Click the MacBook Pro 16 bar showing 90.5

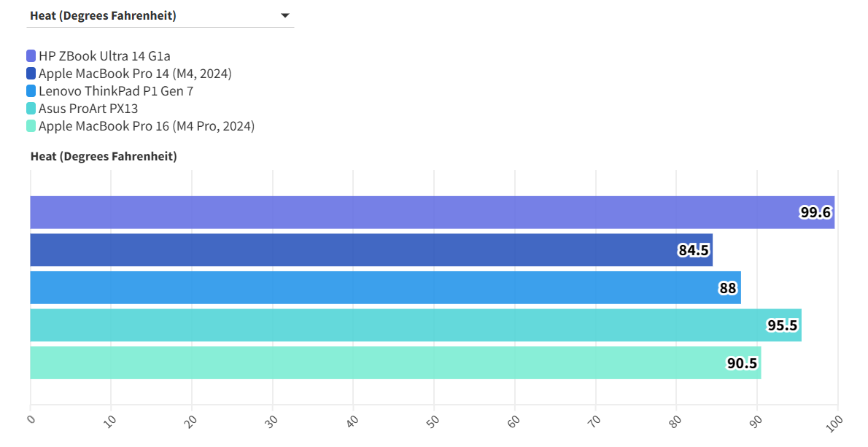[x=395, y=363]
